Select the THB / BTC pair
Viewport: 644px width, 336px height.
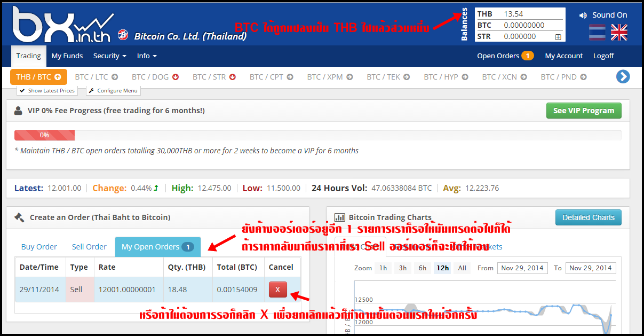(38, 77)
